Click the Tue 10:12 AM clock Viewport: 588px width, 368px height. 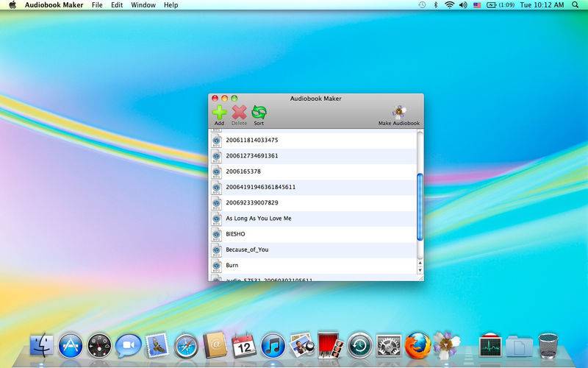click(x=542, y=5)
